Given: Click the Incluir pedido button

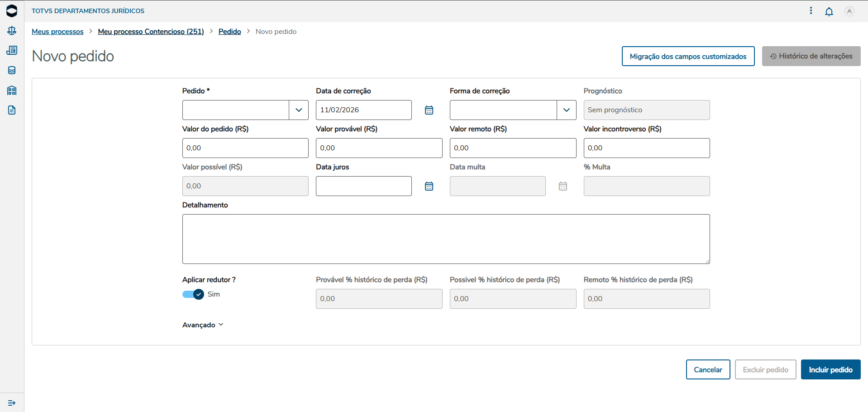Looking at the screenshot, I should click(x=830, y=369).
